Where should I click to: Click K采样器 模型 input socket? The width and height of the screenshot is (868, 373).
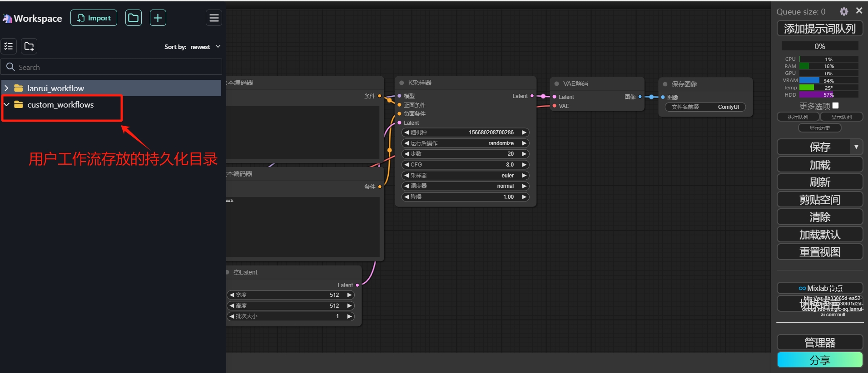pos(400,96)
